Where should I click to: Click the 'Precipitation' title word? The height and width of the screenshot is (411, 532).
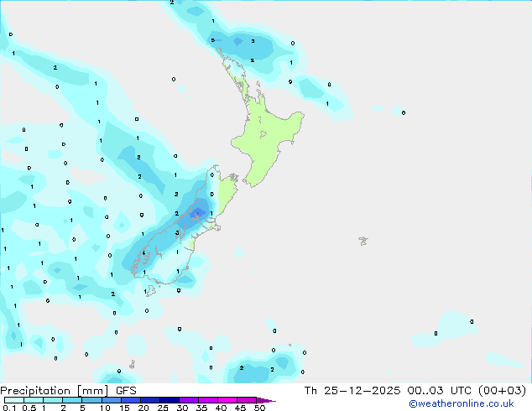click(x=35, y=391)
